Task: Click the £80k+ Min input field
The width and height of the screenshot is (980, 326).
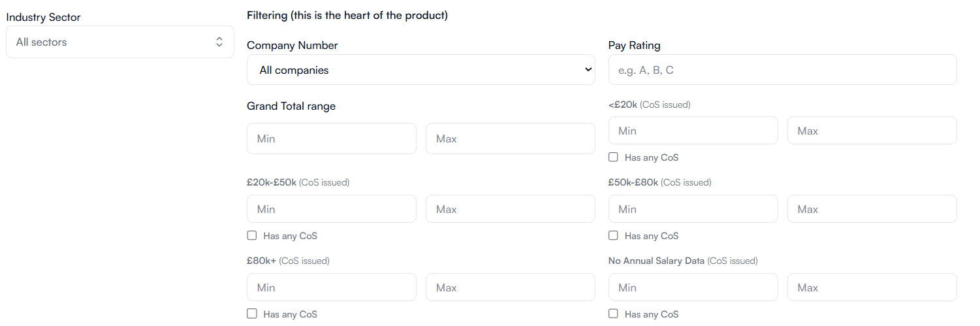Action: [331, 287]
